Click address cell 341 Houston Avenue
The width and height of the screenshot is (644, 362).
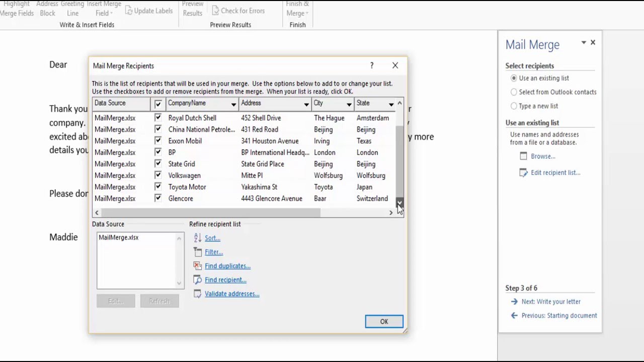(270, 141)
